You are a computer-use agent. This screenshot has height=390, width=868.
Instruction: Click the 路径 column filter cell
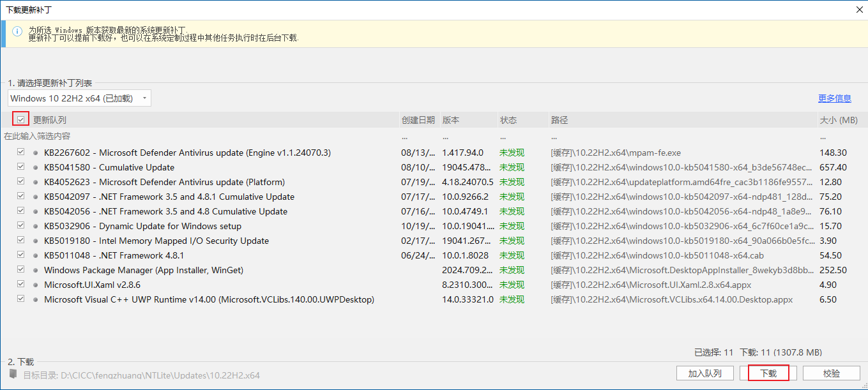(x=683, y=136)
